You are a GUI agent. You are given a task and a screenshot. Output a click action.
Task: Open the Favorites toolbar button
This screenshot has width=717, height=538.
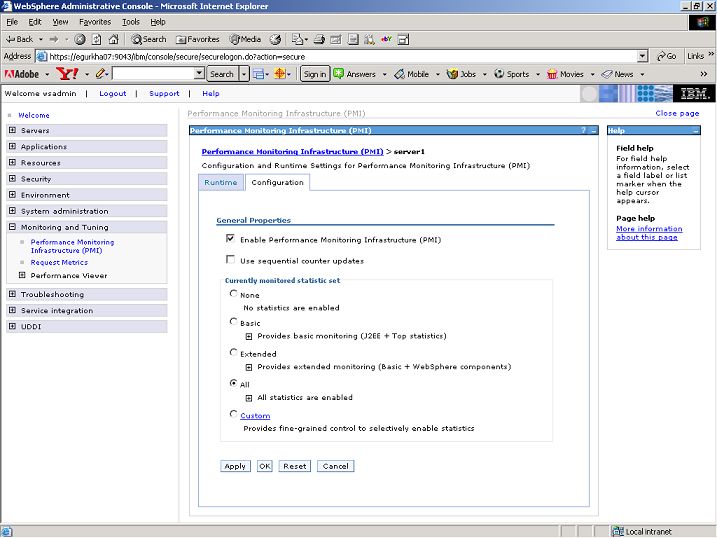(198, 39)
